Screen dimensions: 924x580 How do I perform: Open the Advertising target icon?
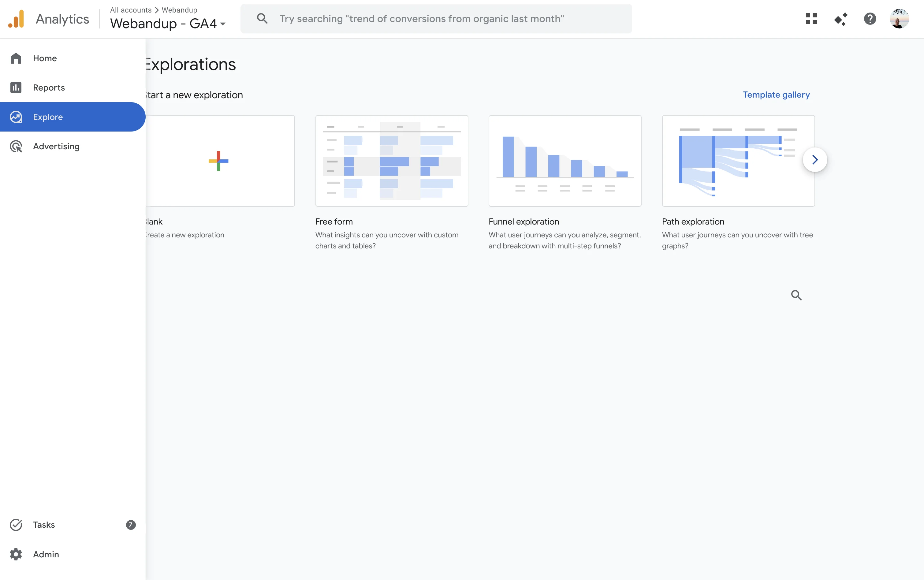(16, 147)
